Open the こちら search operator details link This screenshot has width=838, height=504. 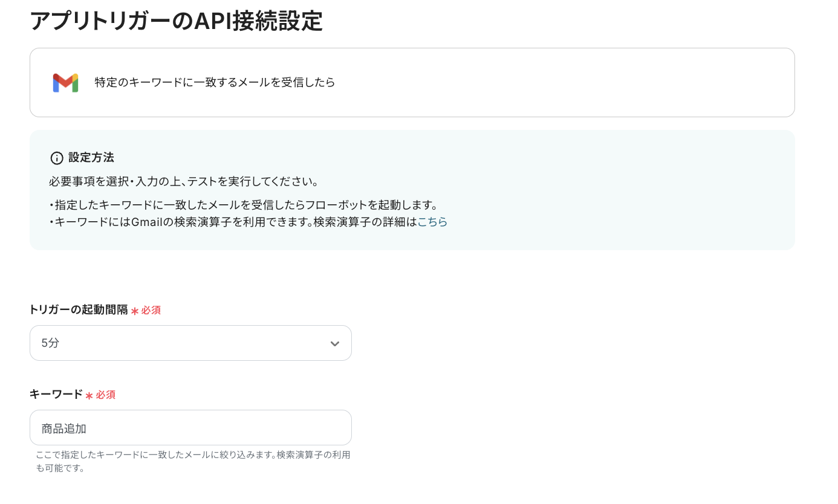click(432, 222)
